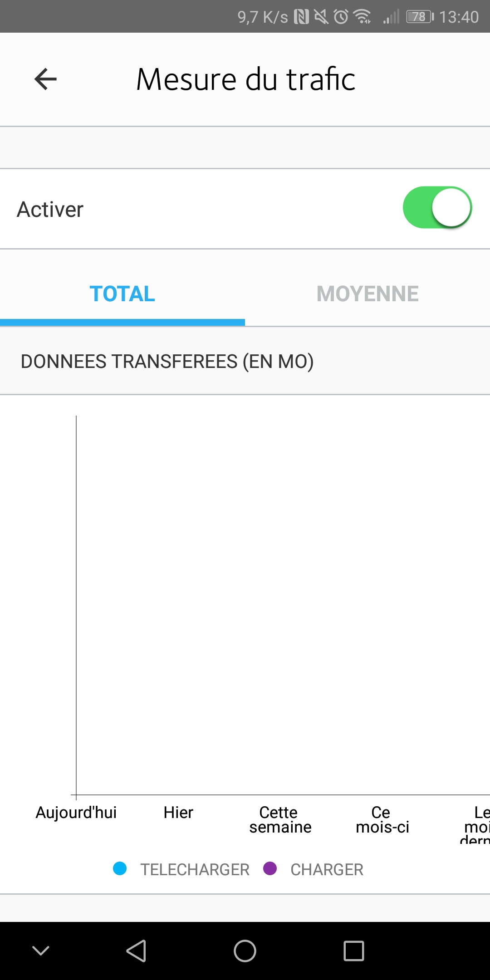
Task: Click the purple CHARGER legend dot
Action: click(x=270, y=868)
